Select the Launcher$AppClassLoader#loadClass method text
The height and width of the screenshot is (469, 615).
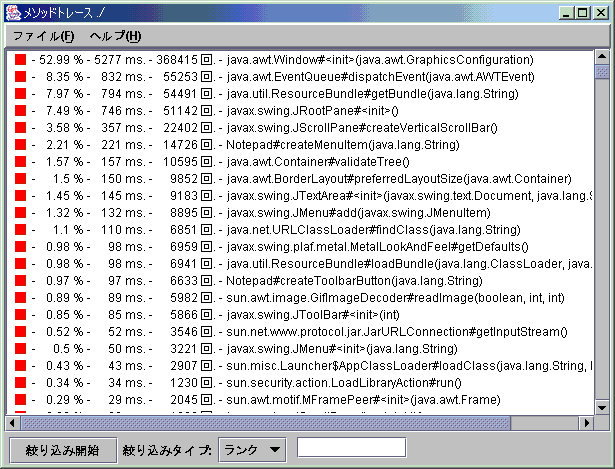(409, 365)
